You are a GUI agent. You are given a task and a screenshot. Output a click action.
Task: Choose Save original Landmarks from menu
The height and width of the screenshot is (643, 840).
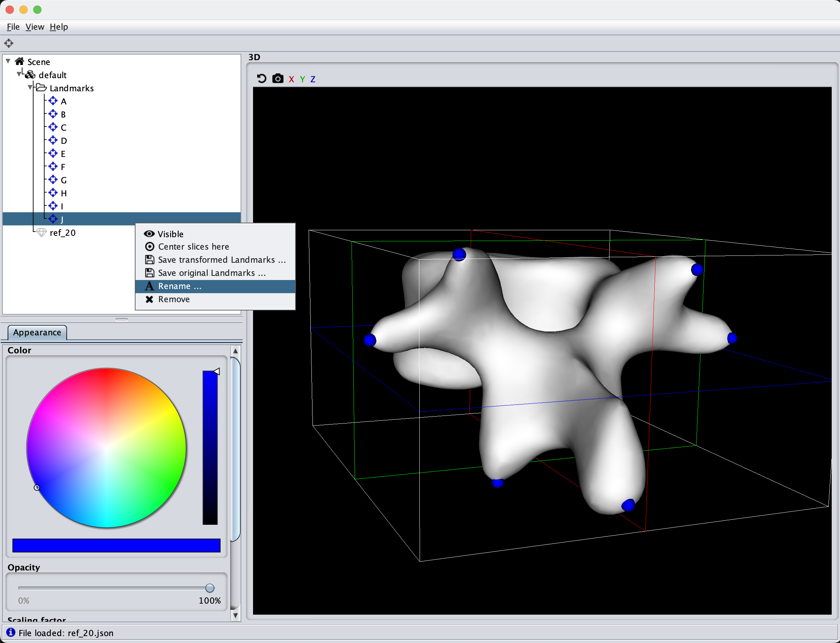215,273
